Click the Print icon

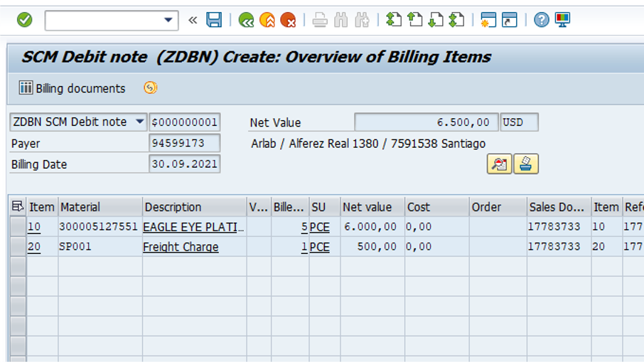point(320,20)
